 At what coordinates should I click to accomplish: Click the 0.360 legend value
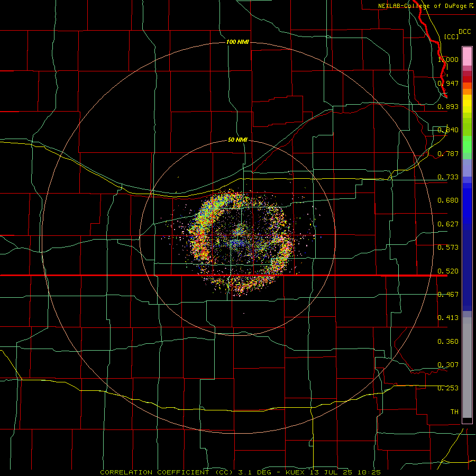[448, 342]
